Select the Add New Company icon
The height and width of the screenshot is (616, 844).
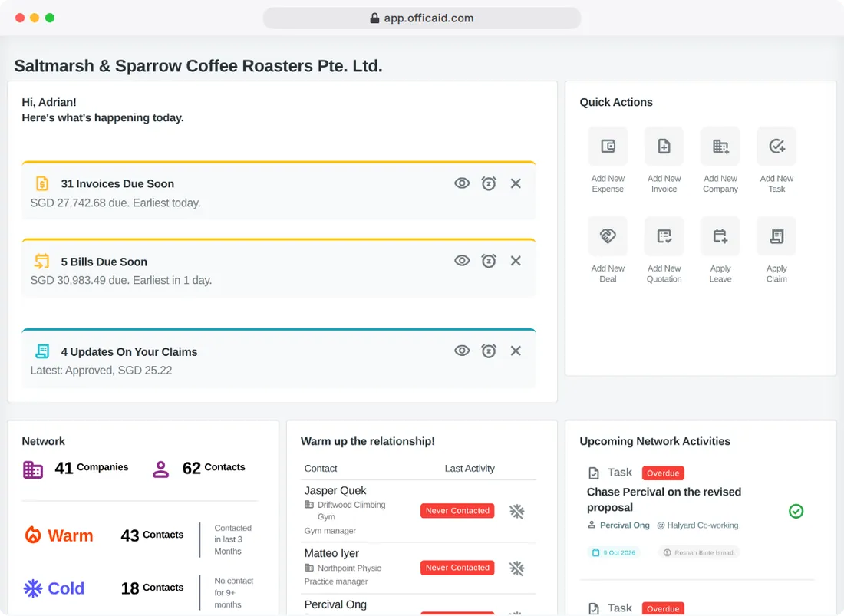[720, 147]
